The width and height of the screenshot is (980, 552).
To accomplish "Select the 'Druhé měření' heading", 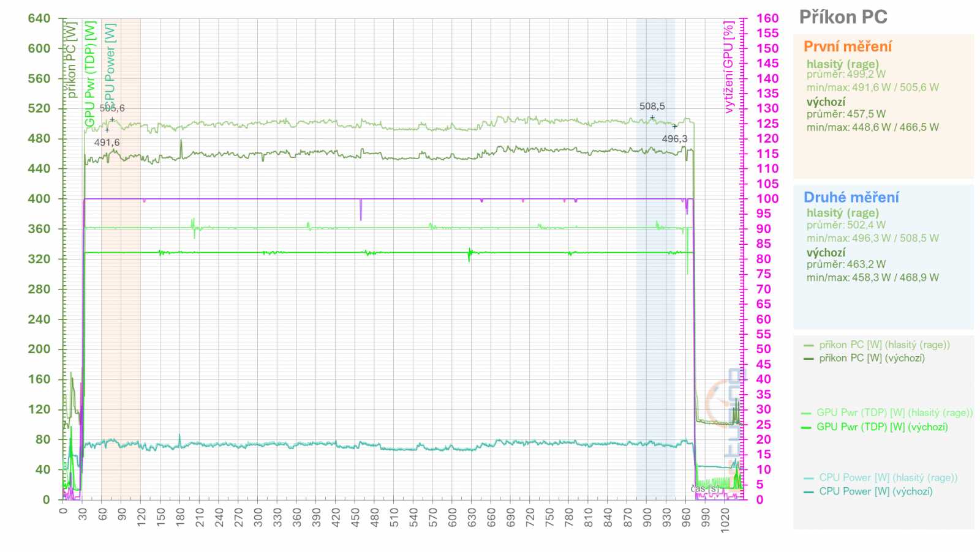I will click(851, 197).
